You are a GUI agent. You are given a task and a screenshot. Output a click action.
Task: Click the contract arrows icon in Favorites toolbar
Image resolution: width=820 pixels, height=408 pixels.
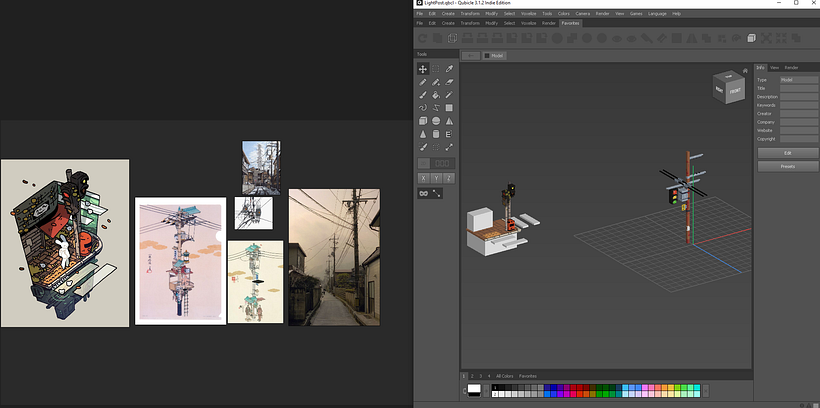pos(781,38)
